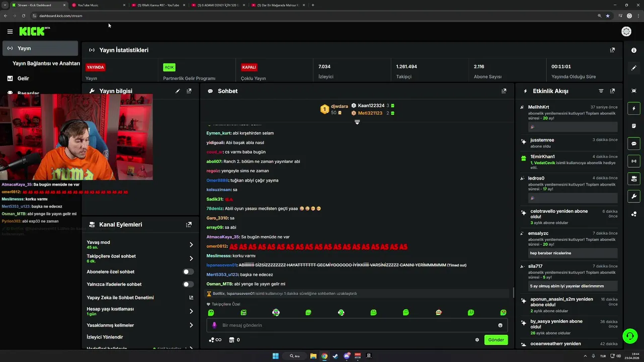This screenshot has width=644, height=362.
Task: Select Yayın in the left sidebar
Action: [x=40, y=48]
